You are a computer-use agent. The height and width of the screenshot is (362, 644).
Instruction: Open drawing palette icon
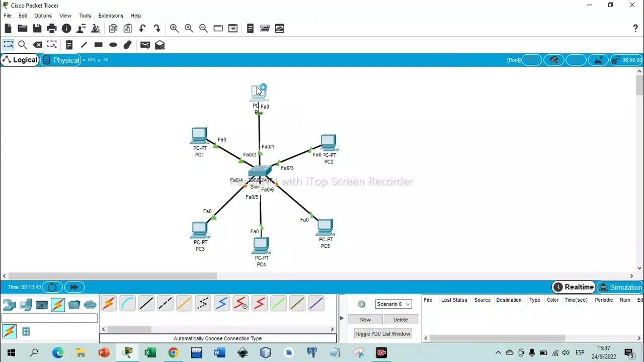click(218, 29)
